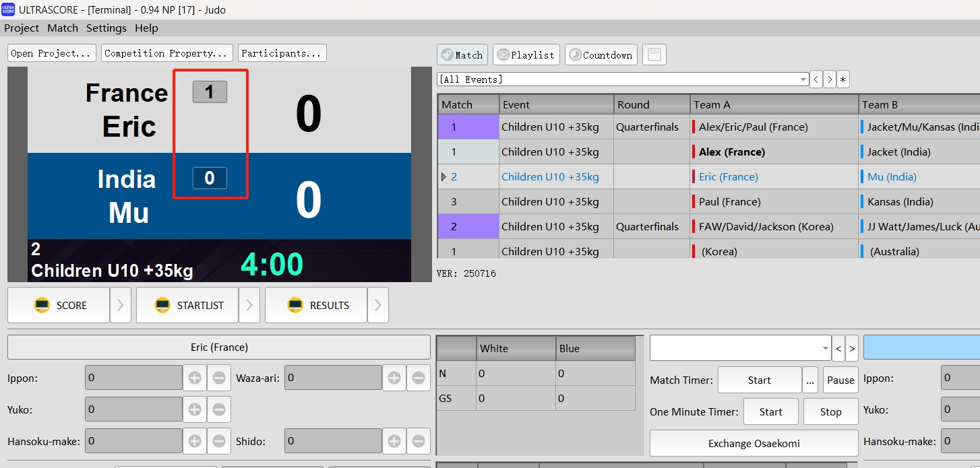Screen dimensions: 980x468
Task: Click the asterisk button next to events filter
Action: tap(843, 79)
